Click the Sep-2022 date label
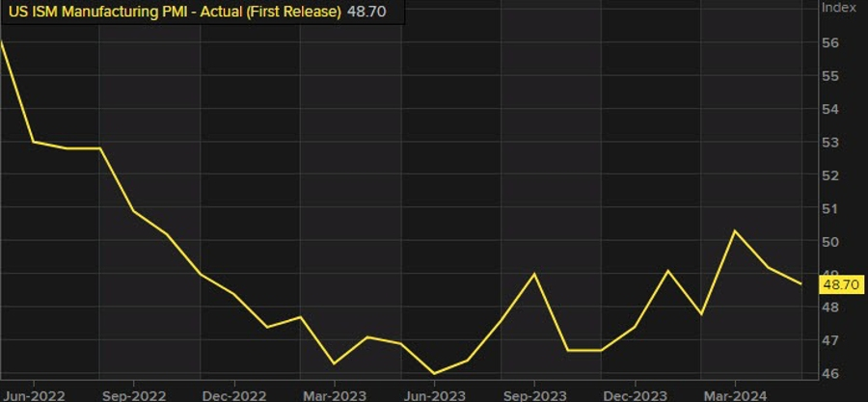 pyautogui.click(x=133, y=395)
